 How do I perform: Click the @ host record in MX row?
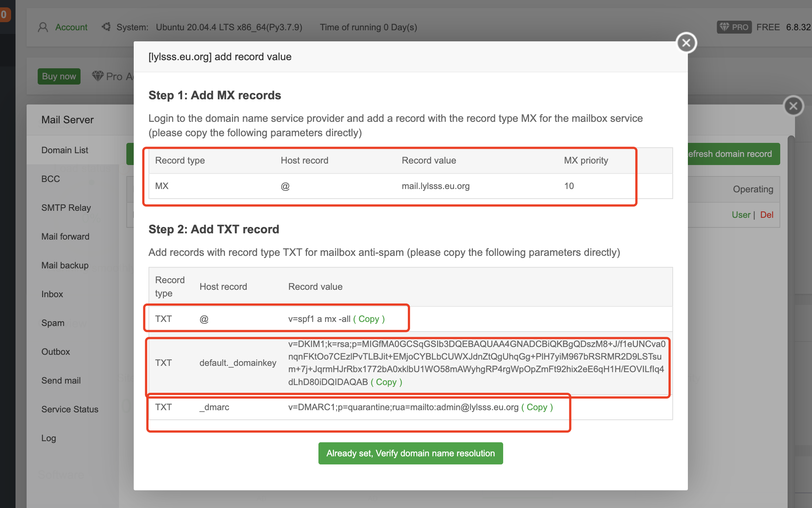285,186
